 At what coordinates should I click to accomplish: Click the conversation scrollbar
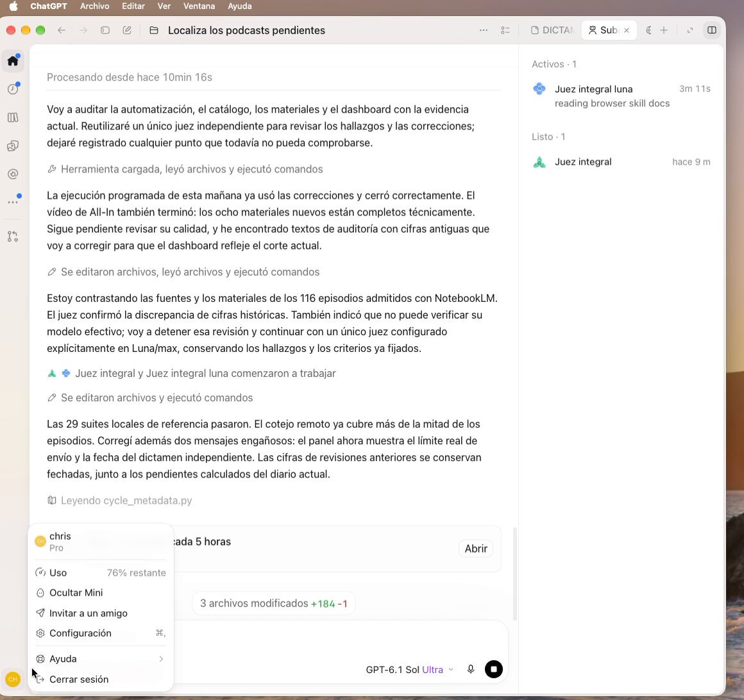tap(515, 573)
